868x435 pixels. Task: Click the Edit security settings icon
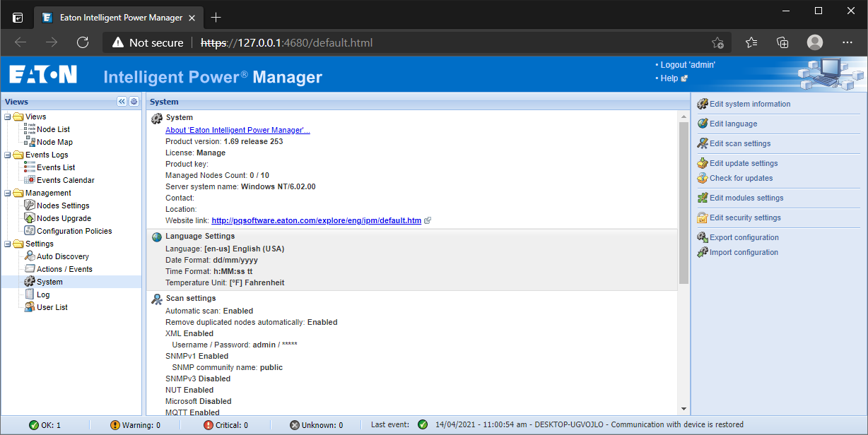703,218
